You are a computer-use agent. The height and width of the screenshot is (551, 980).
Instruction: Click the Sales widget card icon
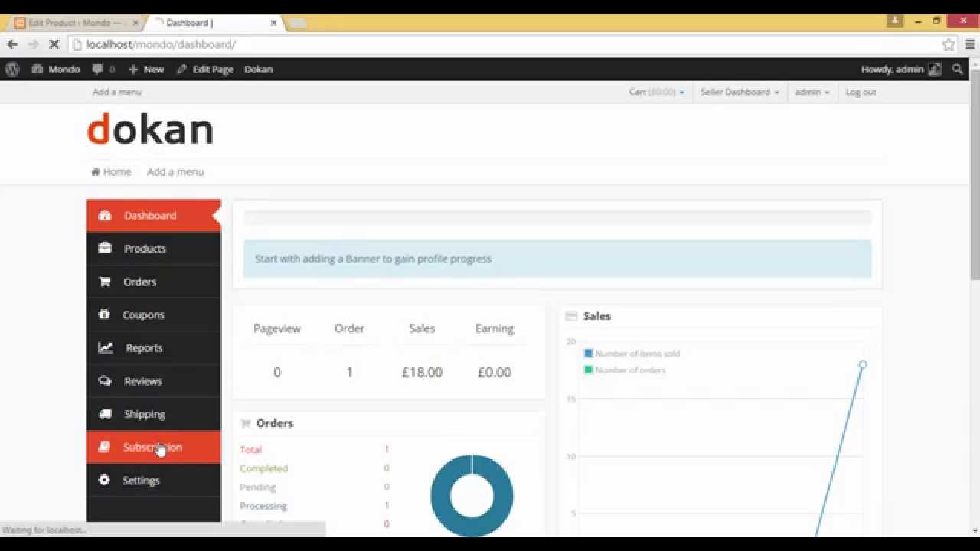tap(571, 316)
